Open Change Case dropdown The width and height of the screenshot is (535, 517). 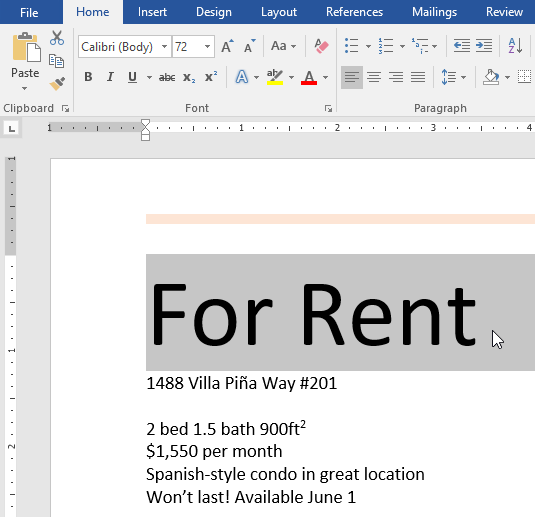[283, 46]
